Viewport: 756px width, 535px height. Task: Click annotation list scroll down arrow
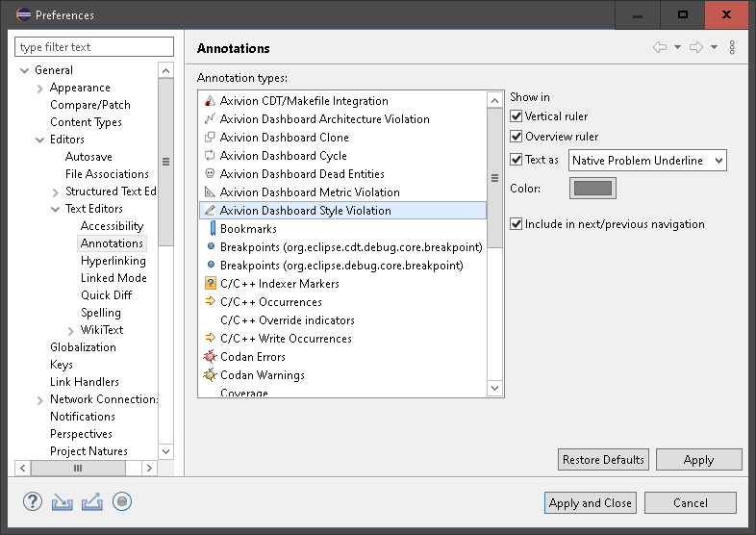(494, 388)
